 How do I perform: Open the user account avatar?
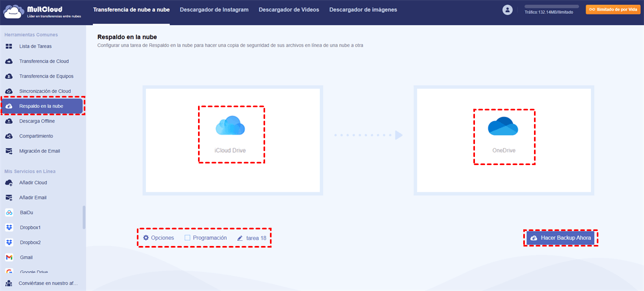click(508, 10)
